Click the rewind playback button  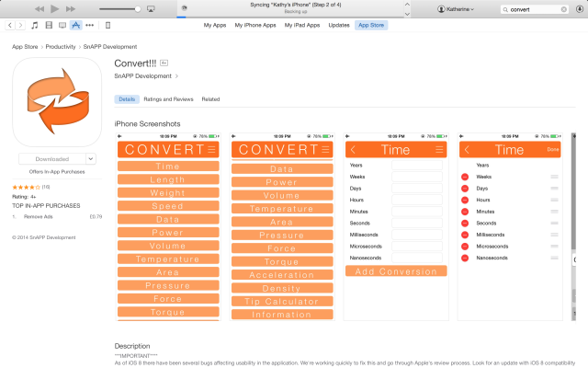pos(40,9)
